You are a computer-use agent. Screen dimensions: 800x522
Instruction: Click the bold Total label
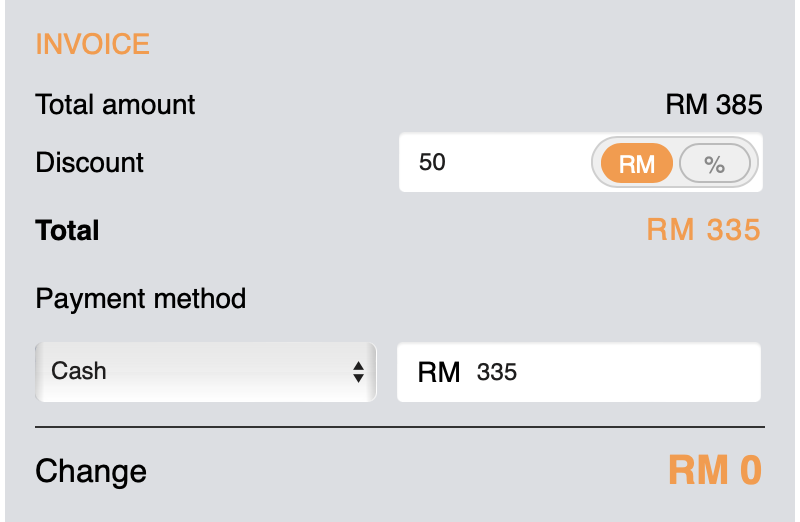pos(67,231)
